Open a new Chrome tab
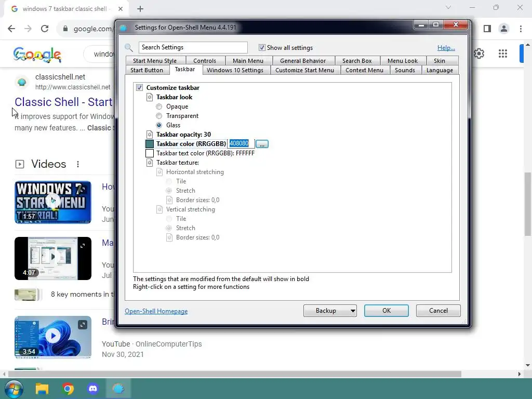This screenshot has width=532, height=399. pos(140,9)
